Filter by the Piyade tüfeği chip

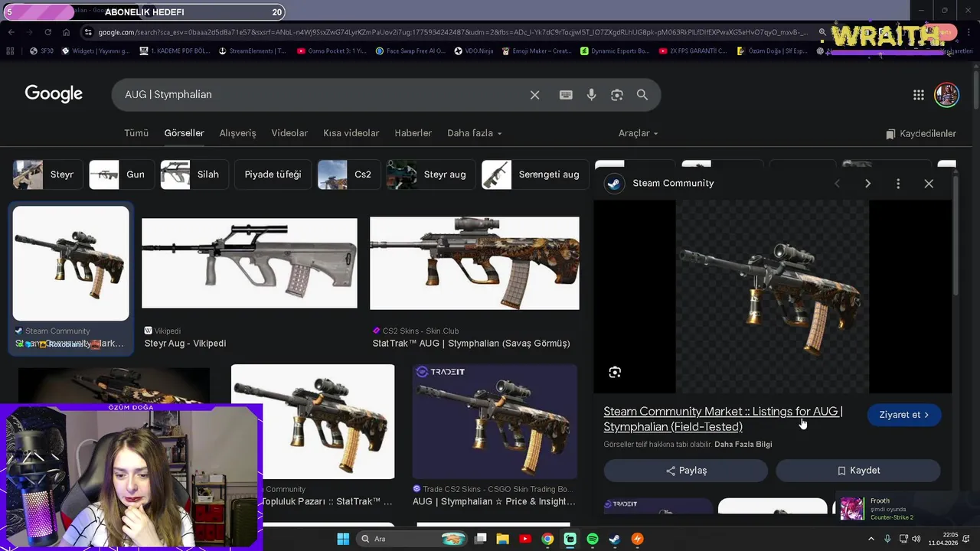click(273, 174)
